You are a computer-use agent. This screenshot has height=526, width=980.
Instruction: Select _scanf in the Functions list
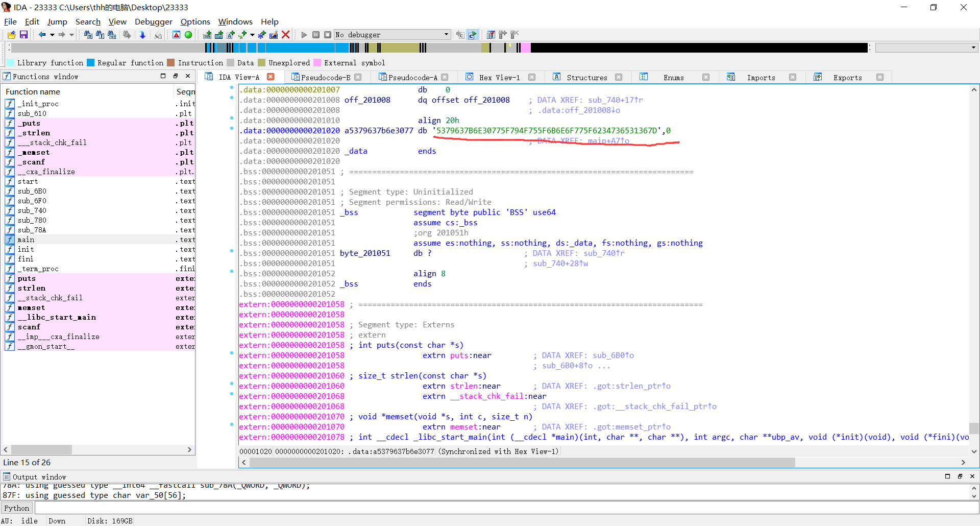[100, 162]
